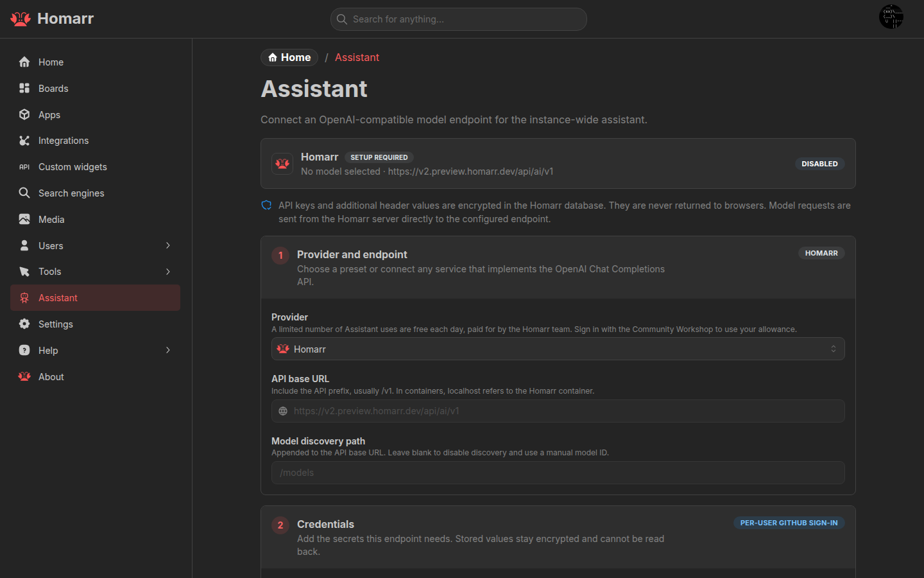The height and width of the screenshot is (578, 924).
Task: Click the Media image icon
Action: coord(24,219)
